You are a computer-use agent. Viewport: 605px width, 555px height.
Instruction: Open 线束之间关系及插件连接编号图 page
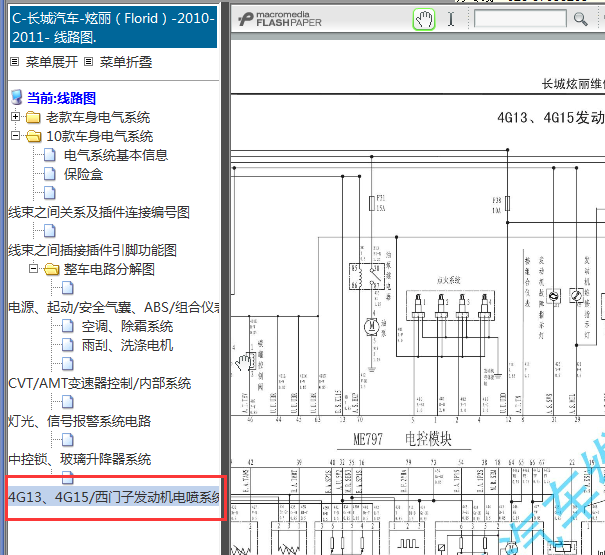coord(99,212)
